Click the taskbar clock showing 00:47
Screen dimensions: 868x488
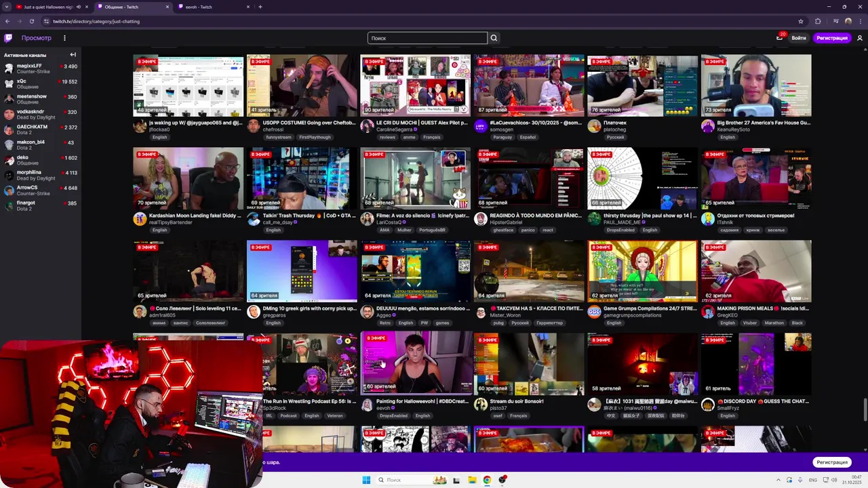[852, 480]
